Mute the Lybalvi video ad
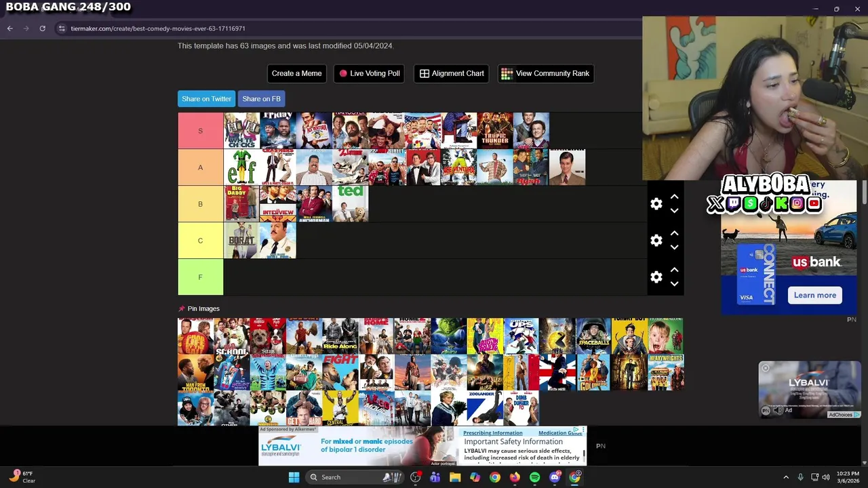The image size is (868, 488). (777, 410)
